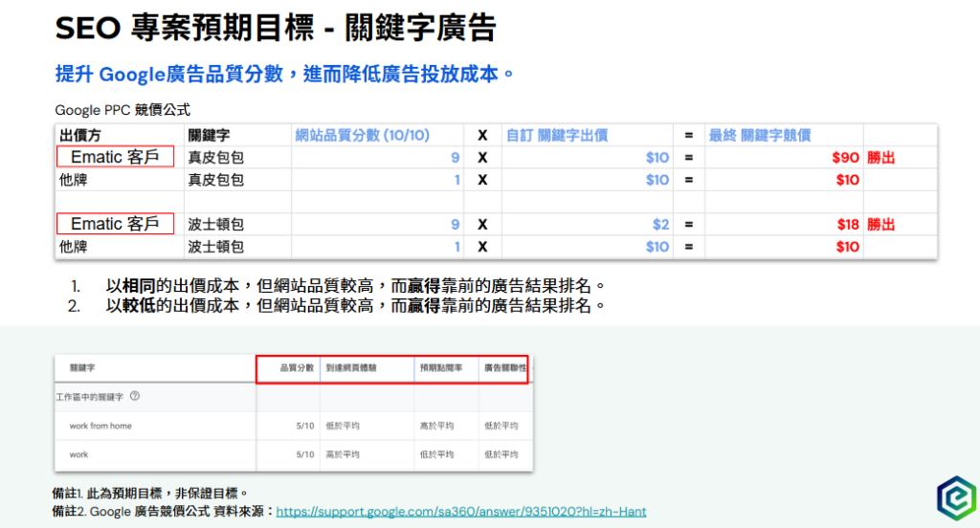Select the Ematic 客戶 box in 波士頓包 row
The width and height of the screenshot is (980, 528).
(x=115, y=224)
